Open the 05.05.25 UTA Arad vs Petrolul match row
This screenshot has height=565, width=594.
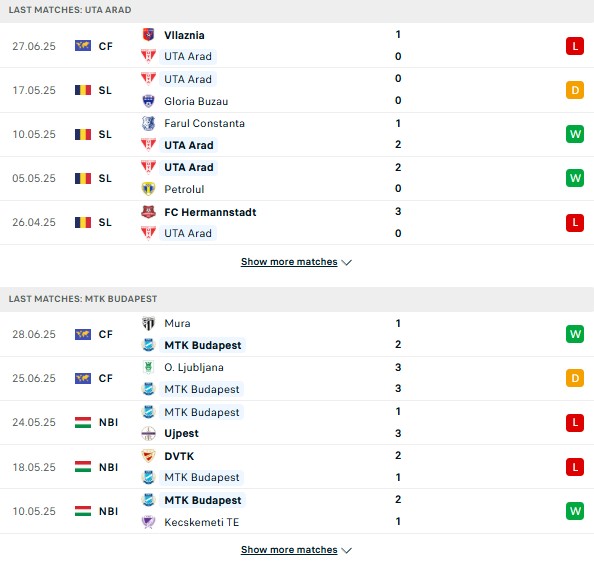(297, 178)
